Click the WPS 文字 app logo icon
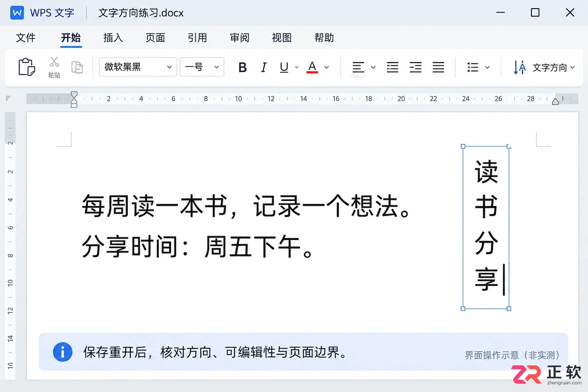This screenshot has height=392, width=588. (17, 13)
